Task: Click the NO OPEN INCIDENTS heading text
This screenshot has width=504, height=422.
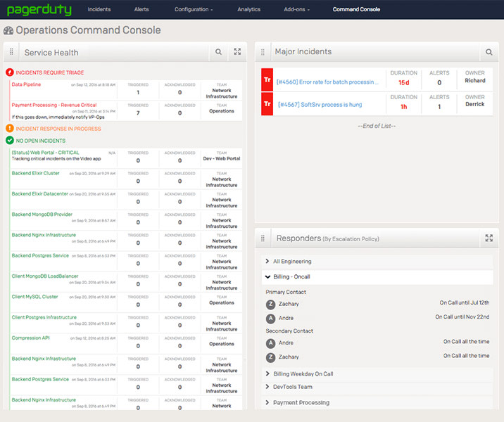Action: pos(41,141)
